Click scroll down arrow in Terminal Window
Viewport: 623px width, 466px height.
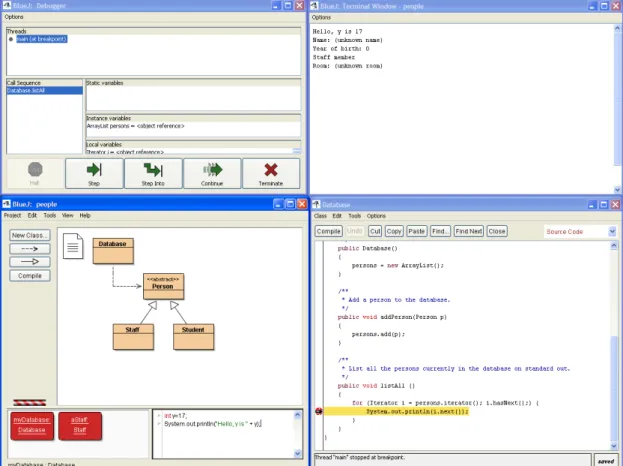click(x=617, y=190)
